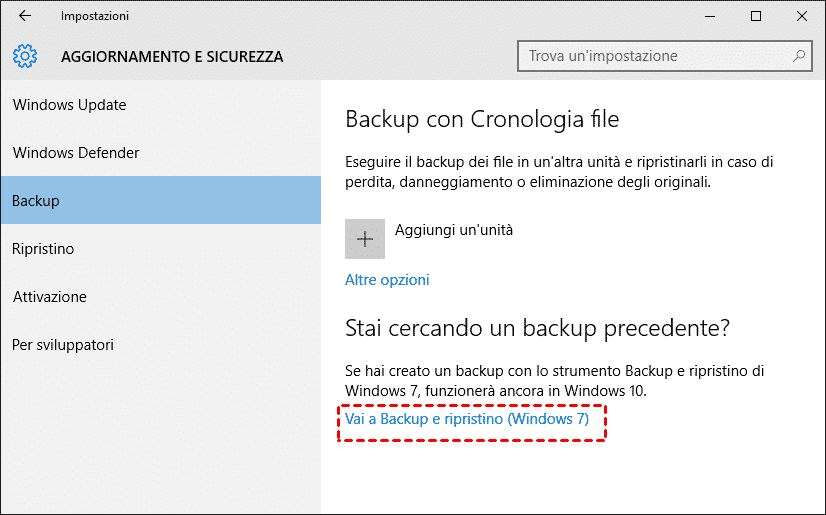
Task: Close the Impostazioni window
Action: click(x=802, y=16)
